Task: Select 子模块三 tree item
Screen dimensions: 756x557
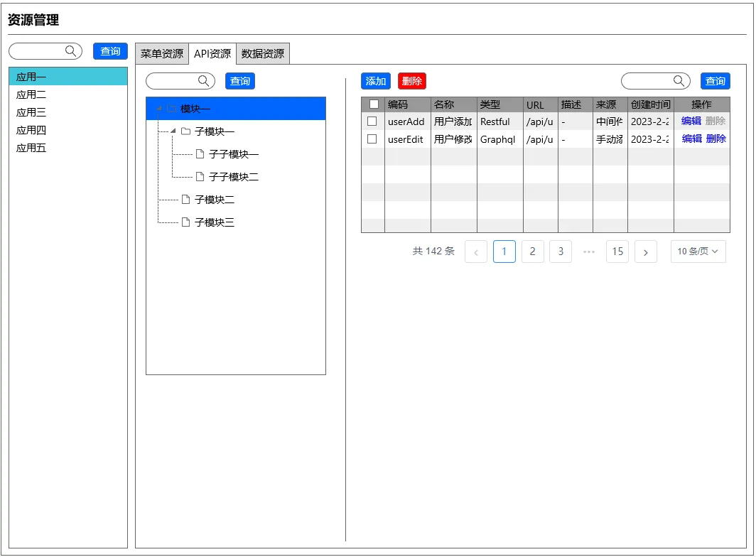Action: (214, 222)
